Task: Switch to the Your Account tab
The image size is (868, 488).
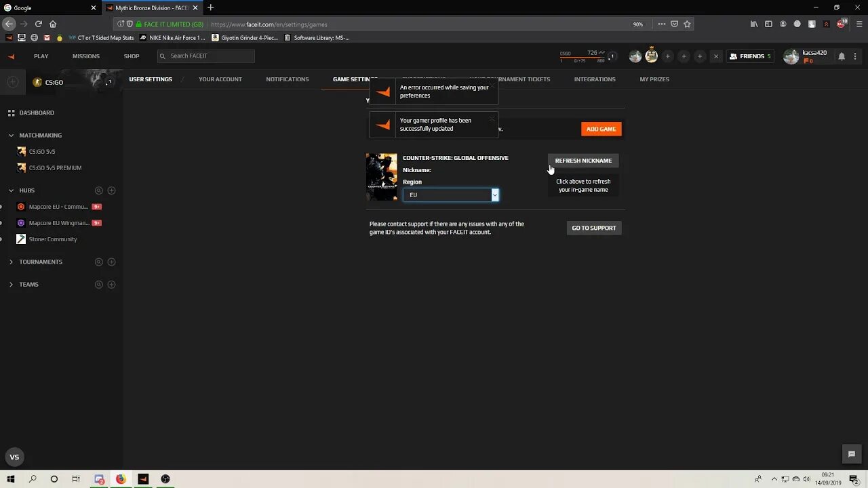Action: point(220,79)
